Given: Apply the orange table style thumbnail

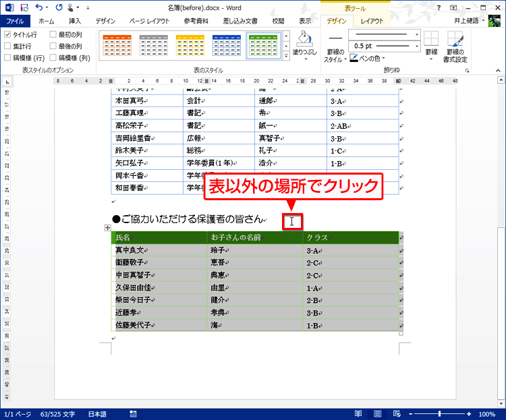Looking at the screenshot, I should coord(117,45).
